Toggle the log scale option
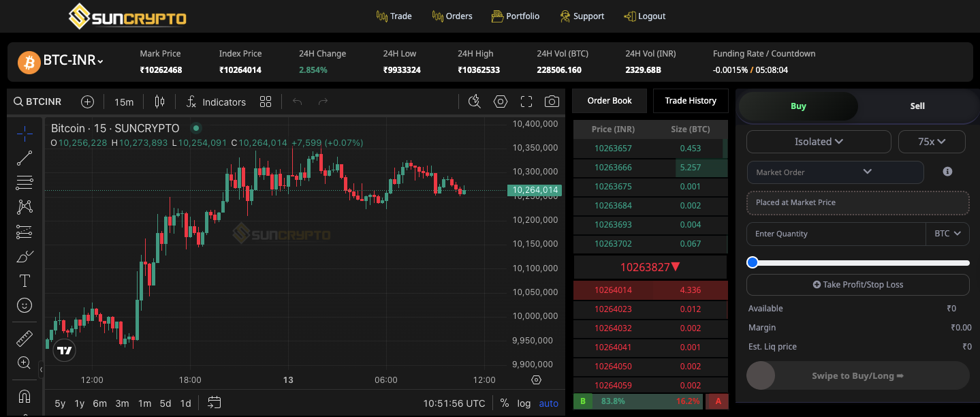Image resolution: width=980 pixels, height=417 pixels. click(524, 403)
